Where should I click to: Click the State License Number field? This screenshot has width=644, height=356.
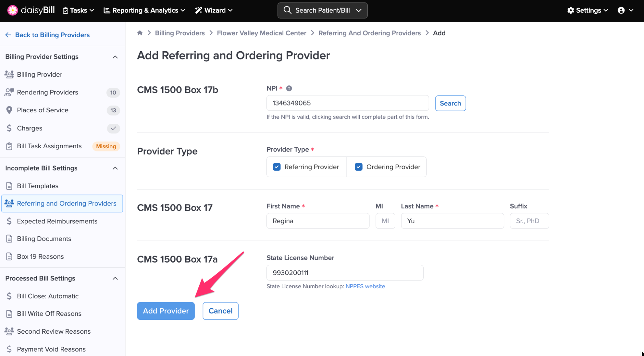click(x=345, y=273)
